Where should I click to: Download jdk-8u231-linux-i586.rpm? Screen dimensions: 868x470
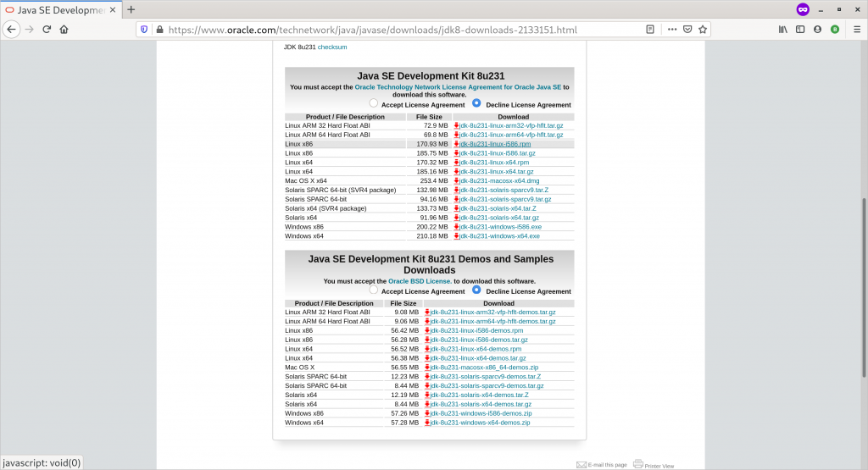click(495, 144)
